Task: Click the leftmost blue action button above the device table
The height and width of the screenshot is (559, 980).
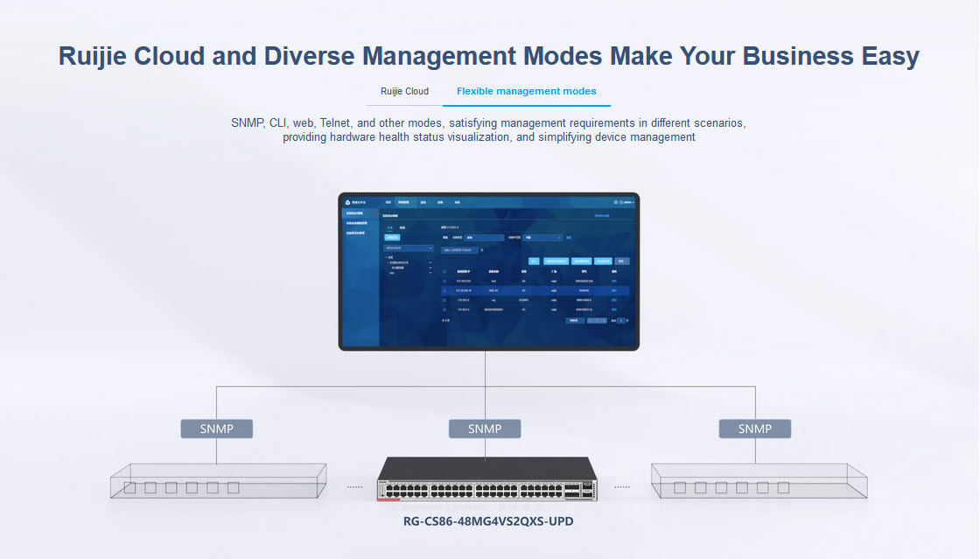Action: pos(535,262)
